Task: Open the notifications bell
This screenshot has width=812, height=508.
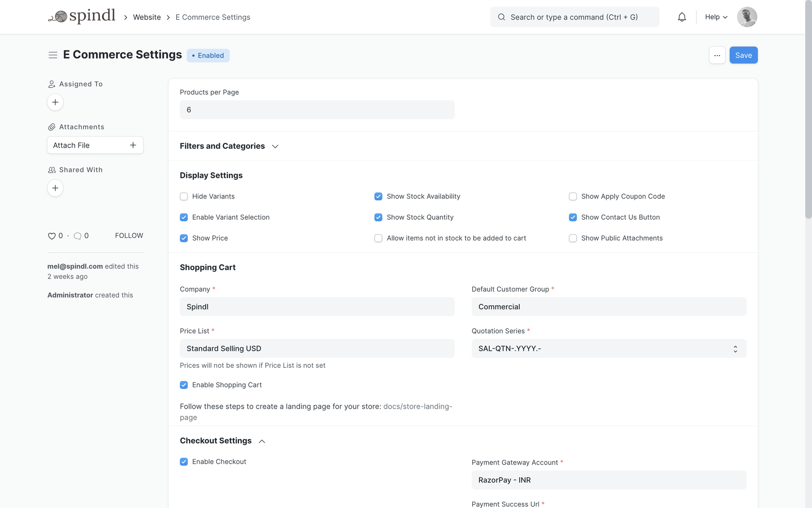Action: (x=681, y=17)
